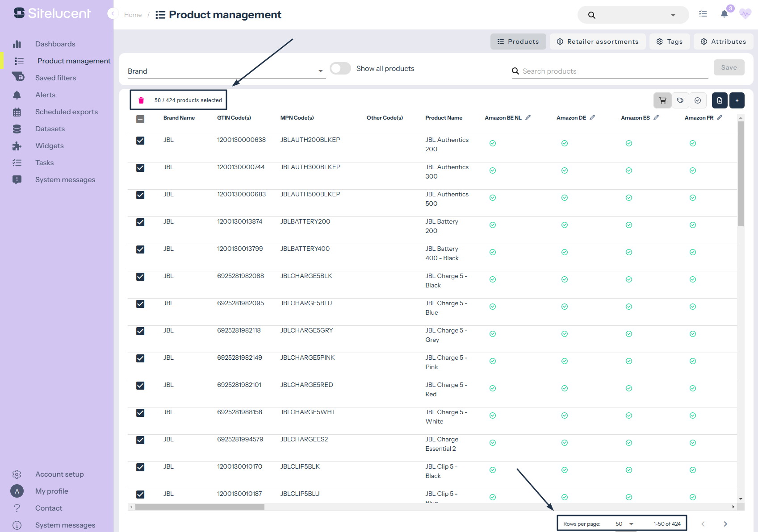
Task: Click the tag icon above table
Action: coord(680,100)
